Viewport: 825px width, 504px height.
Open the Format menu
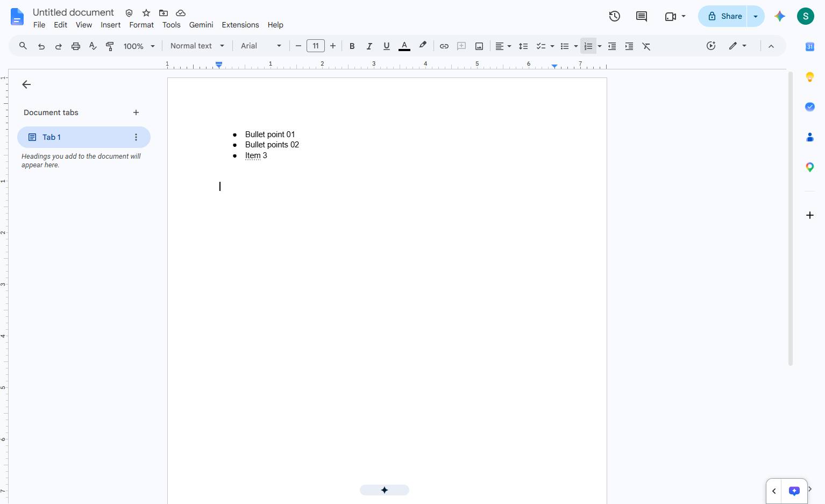point(141,25)
